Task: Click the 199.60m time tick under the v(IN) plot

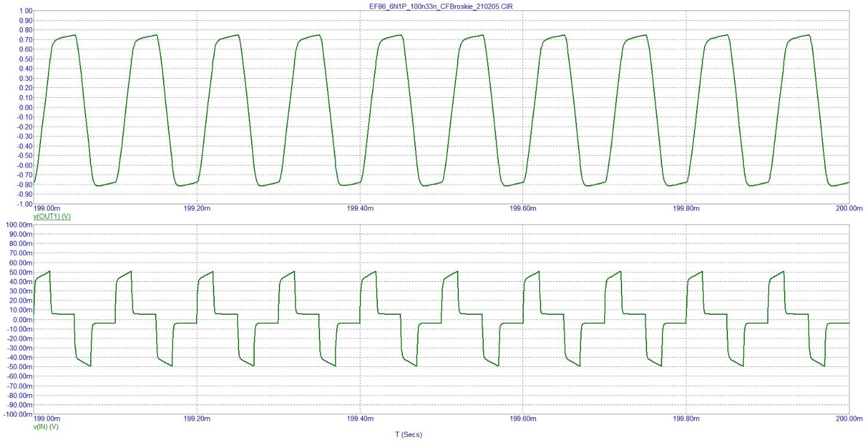Action: point(523,418)
